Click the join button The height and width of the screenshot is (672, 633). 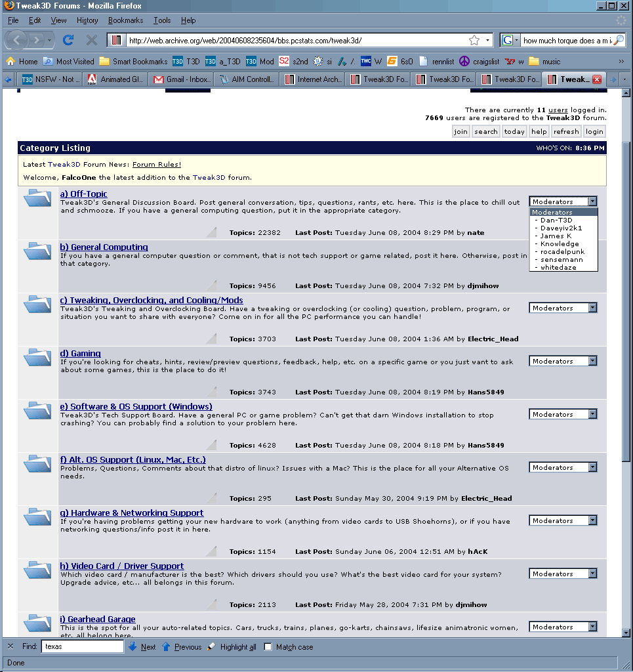[x=461, y=131]
